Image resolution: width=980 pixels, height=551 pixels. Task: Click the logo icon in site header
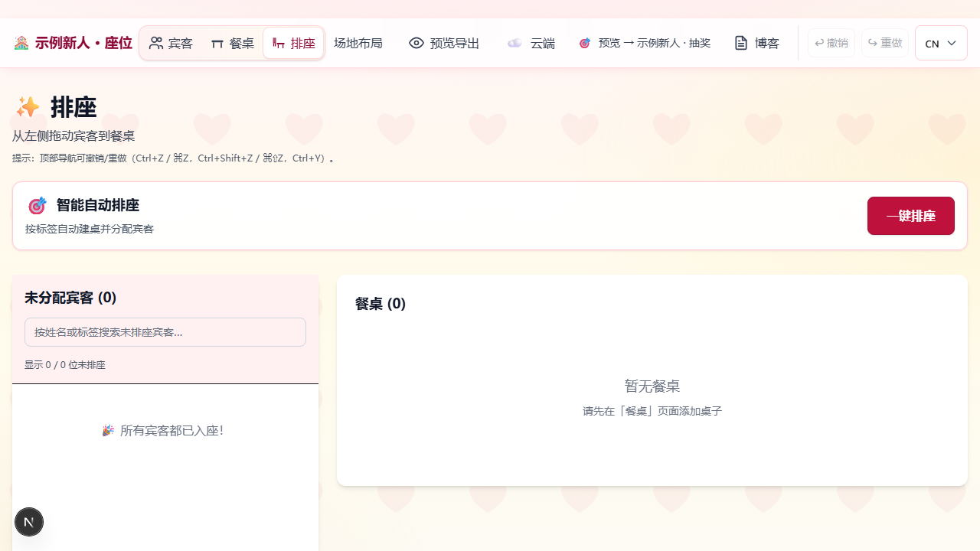pos(21,43)
